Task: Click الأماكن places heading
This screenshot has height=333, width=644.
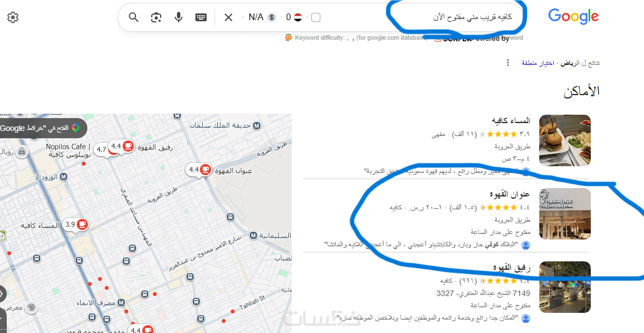Action: pos(582,92)
